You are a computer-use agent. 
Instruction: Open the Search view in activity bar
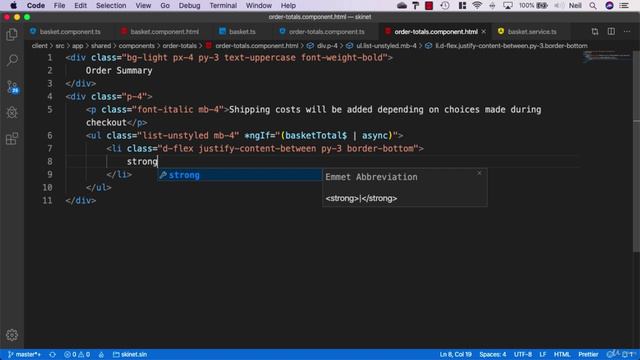[x=12, y=60]
